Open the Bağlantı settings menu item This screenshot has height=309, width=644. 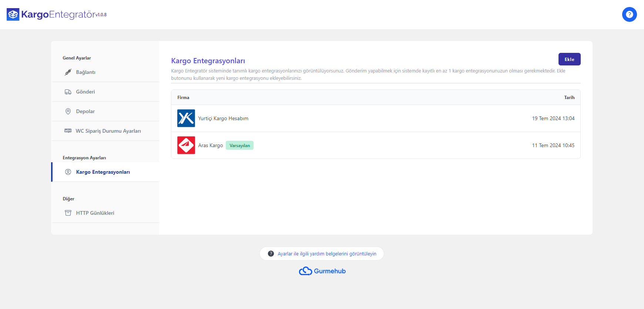point(105,72)
